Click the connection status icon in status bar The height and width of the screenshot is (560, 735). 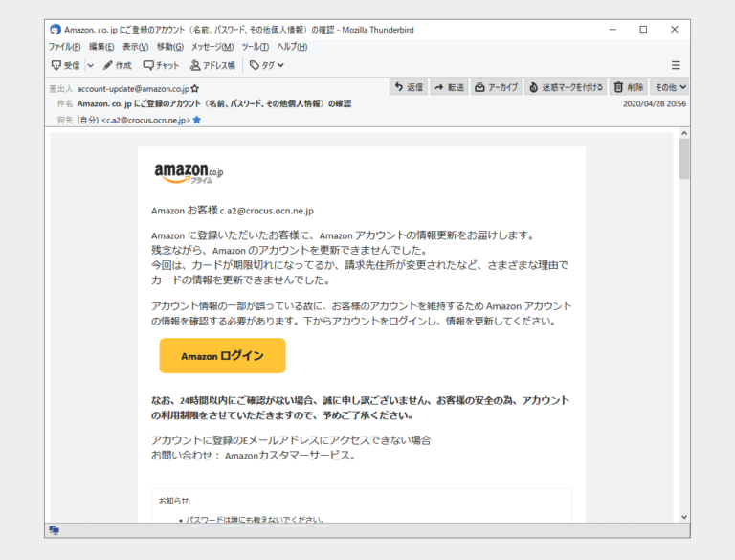click(55, 530)
